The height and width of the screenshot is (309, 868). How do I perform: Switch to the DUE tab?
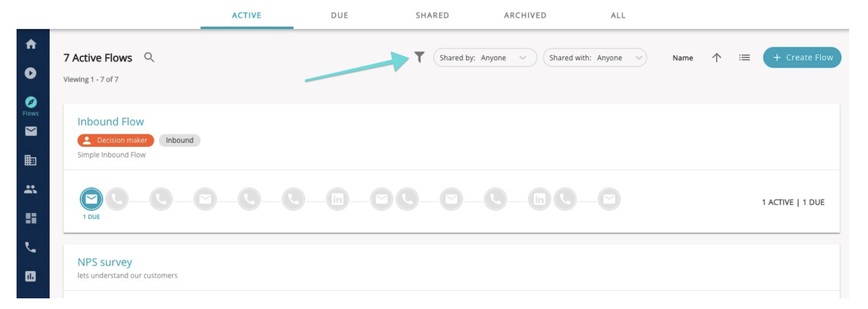[x=339, y=15]
